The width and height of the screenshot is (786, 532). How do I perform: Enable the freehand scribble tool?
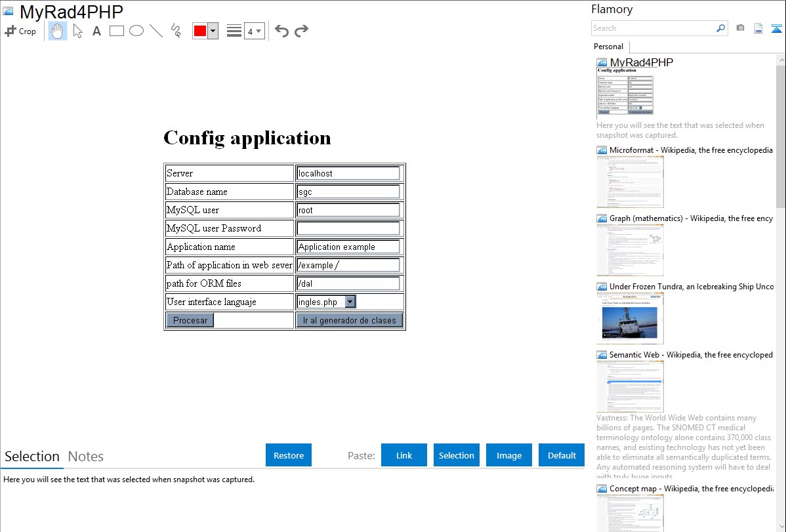tap(176, 31)
